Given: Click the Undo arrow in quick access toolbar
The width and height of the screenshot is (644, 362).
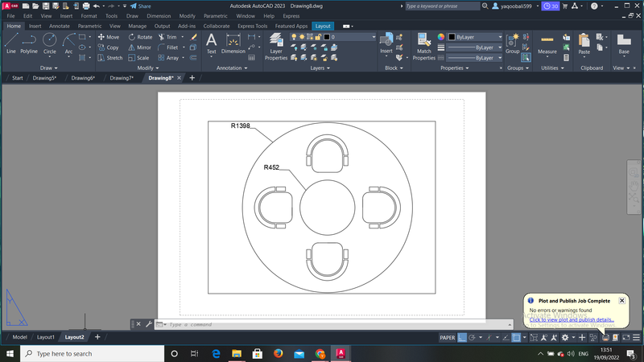Looking at the screenshot, I should [x=96, y=6].
